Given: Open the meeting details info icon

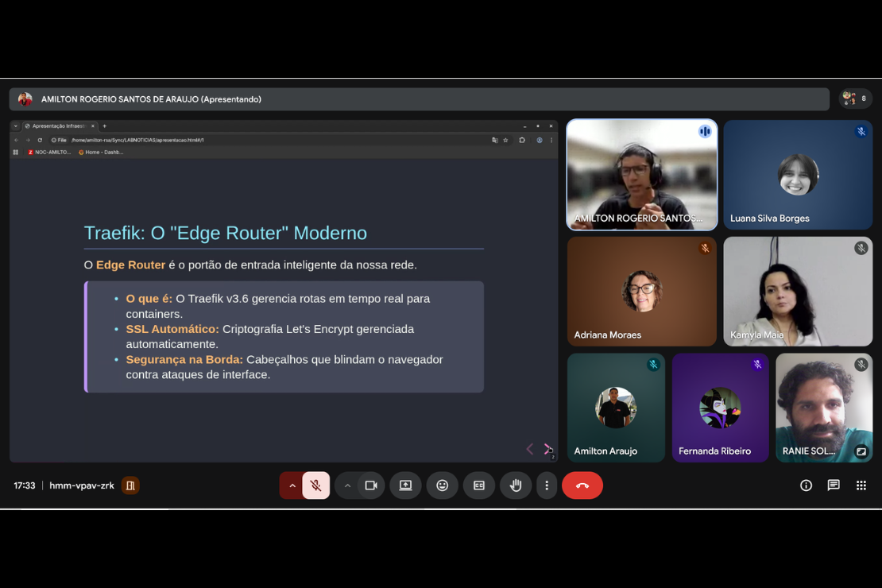Looking at the screenshot, I should (806, 485).
